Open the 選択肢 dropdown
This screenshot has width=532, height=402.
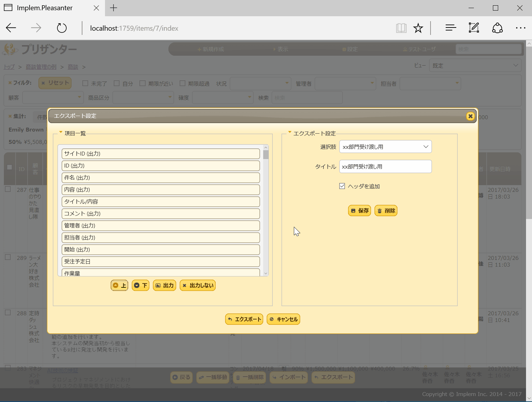[x=385, y=147]
